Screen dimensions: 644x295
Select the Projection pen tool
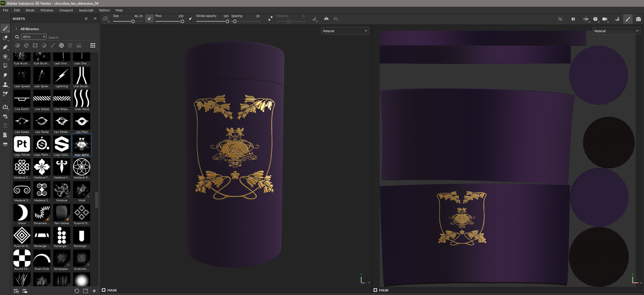click(x=5, y=47)
